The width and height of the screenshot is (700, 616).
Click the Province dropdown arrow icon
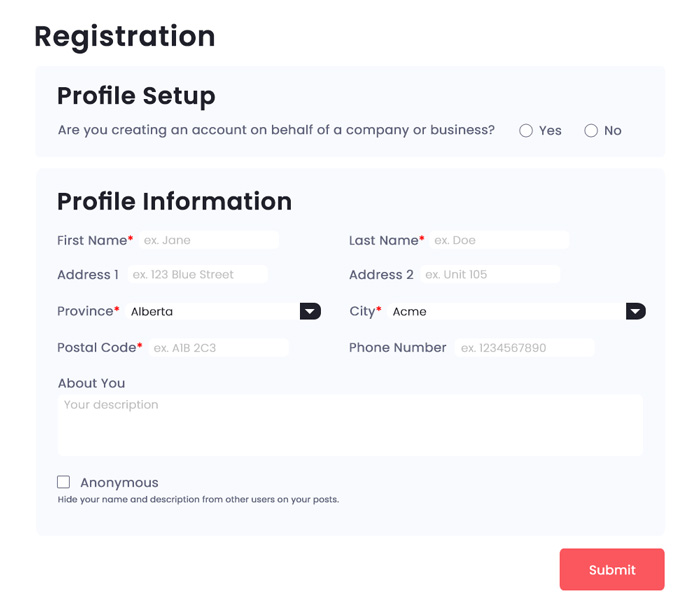click(x=310, y=311)
